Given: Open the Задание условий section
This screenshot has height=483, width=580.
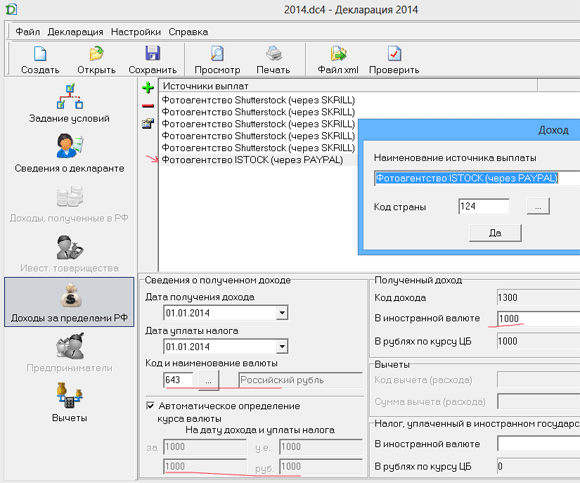Looking at the screenshot, I should point(69,104).
